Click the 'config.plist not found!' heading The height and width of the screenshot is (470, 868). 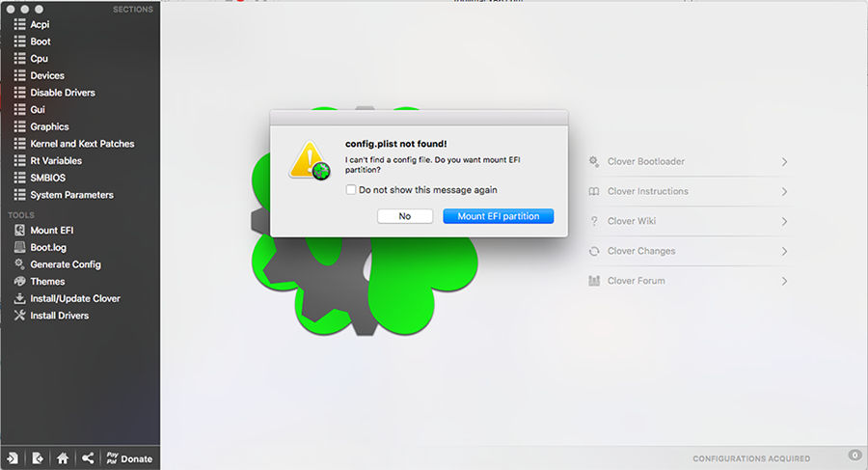(x=395, y=144)
